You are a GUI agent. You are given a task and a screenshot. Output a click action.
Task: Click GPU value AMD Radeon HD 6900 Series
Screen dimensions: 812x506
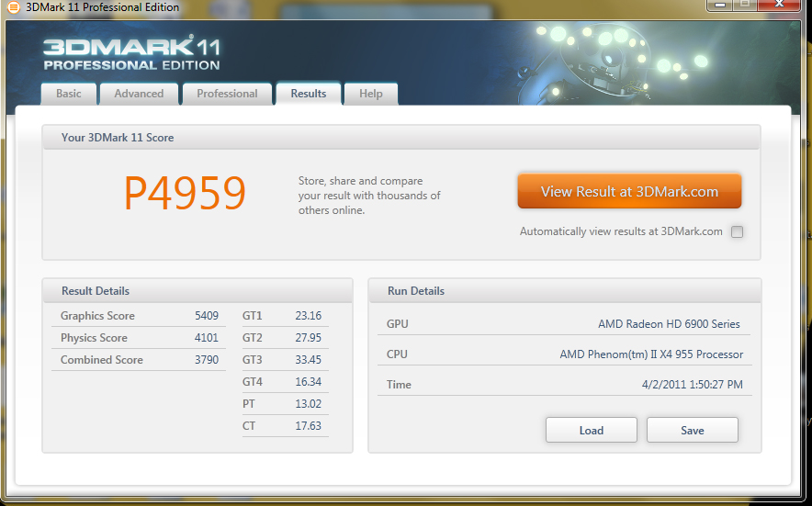coord(669,323)
